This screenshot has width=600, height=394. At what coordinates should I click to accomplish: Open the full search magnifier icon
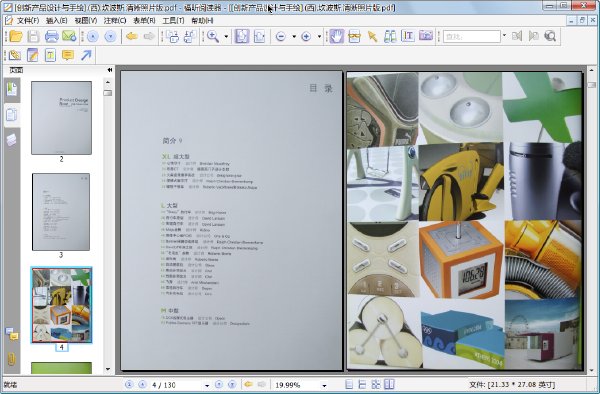point(550,36)
